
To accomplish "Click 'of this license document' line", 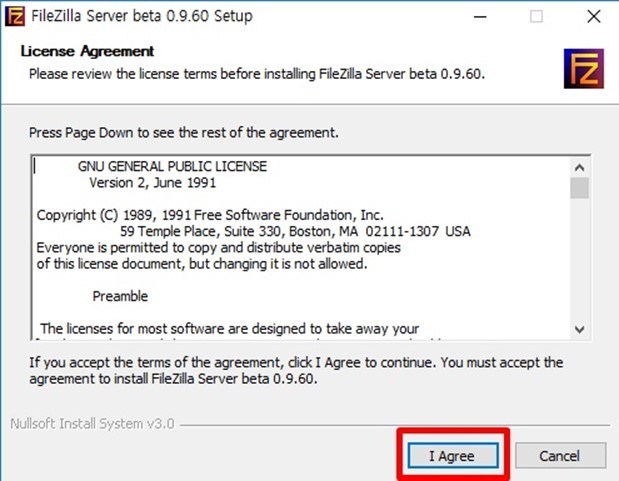I will [x=202, y=264].
